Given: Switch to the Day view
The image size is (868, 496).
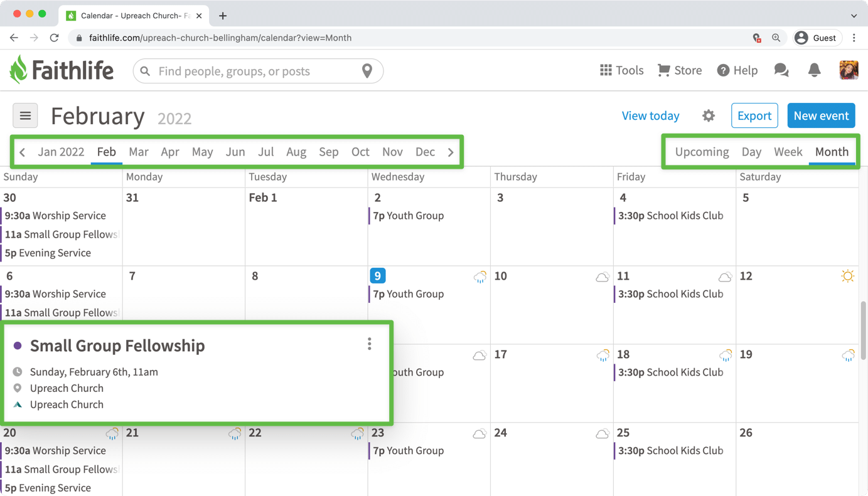Looking at the screenshot, I should pos(751,152).
